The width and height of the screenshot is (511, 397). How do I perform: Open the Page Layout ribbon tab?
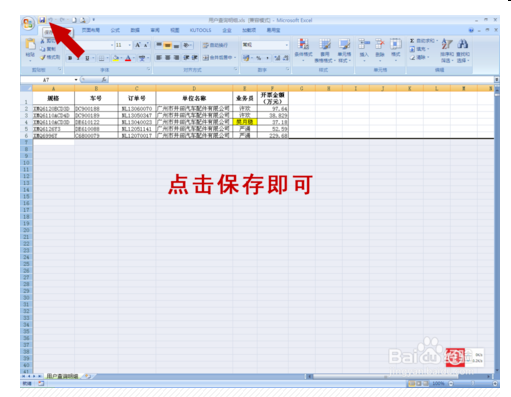pos(91,30)
